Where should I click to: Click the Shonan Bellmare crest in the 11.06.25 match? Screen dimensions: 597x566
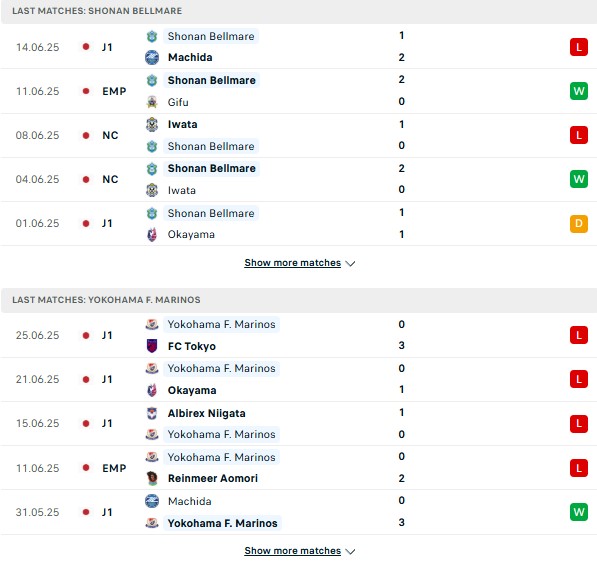pyautogui.click(x=152, y=80)
